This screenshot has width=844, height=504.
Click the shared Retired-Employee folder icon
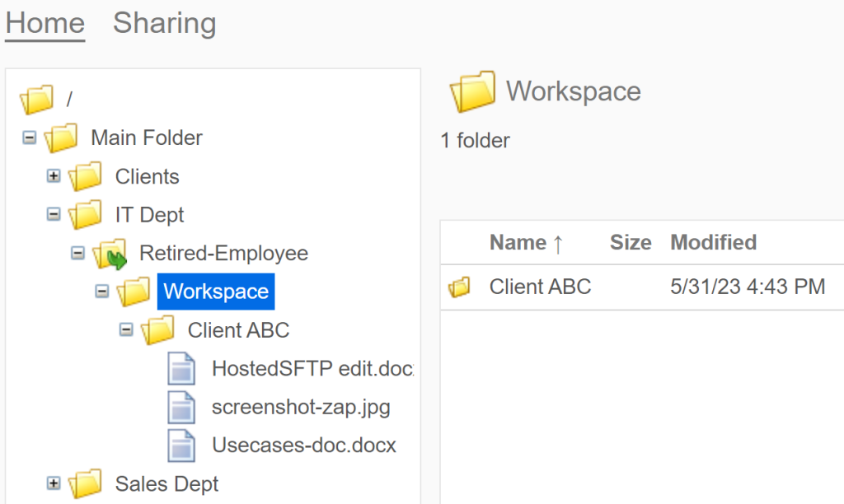110,253
